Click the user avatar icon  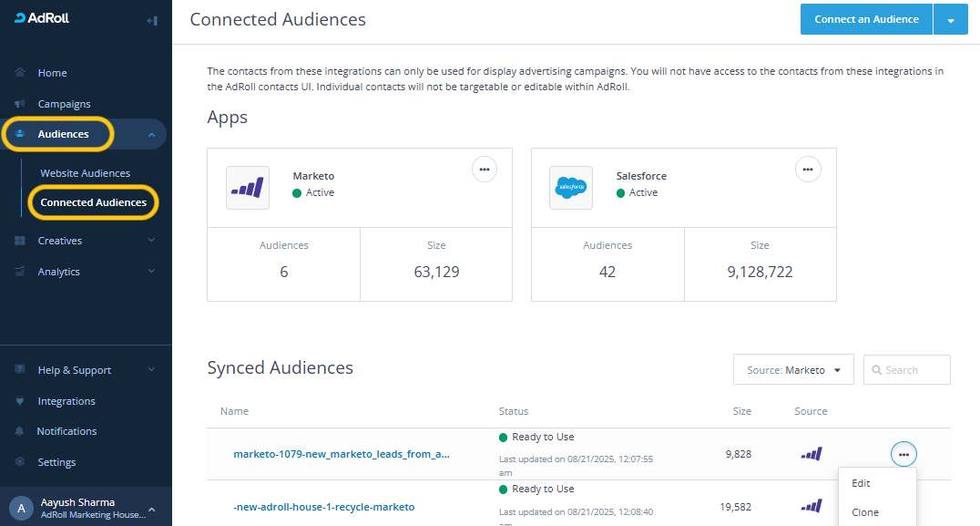[20, 508]
